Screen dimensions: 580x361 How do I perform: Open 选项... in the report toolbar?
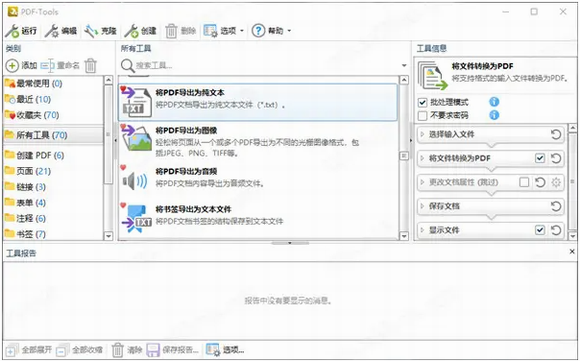pyautogui.click(x=225, y=350)
